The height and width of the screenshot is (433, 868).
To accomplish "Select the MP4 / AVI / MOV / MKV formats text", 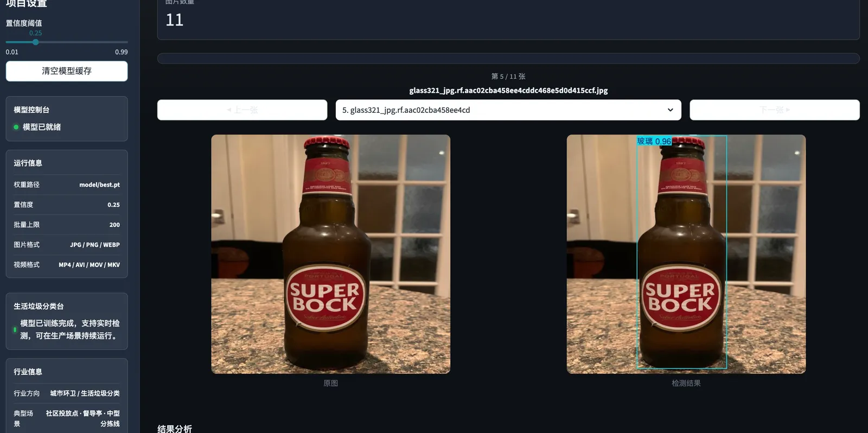I will coord(90,265).
